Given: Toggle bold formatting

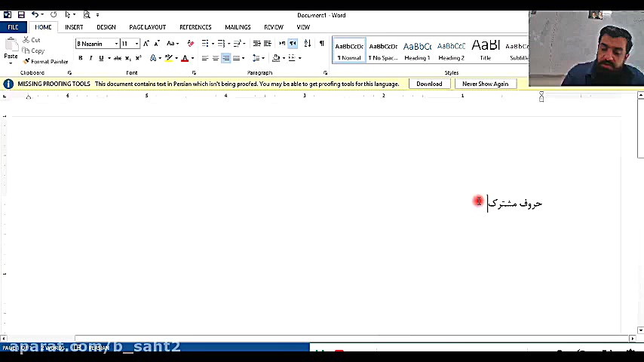Looking at the screenshot, I should click(81, 58).
